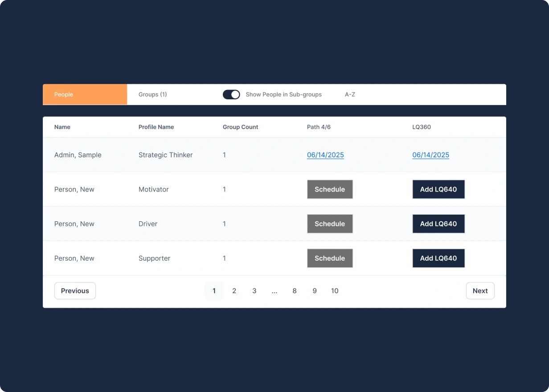549x392 pixels.
Task: Select page 1 in pagination
Action: click(214, 291)
